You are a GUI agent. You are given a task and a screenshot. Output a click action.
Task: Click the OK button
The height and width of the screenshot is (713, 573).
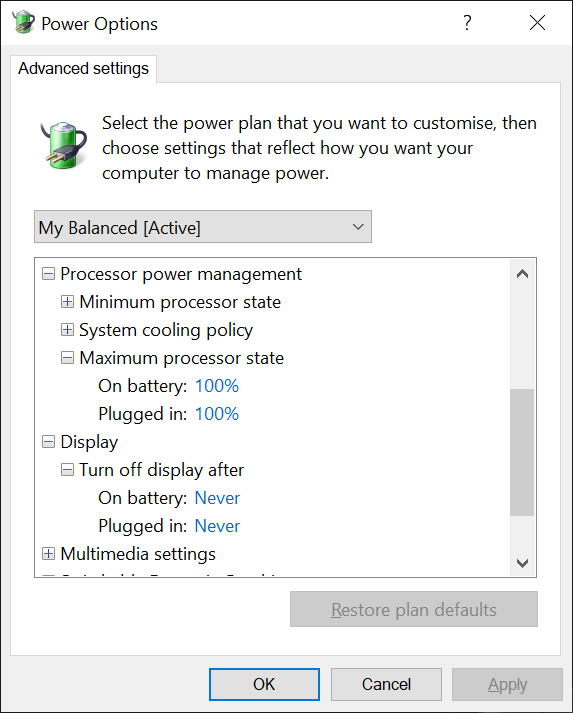tap(264, 684)
